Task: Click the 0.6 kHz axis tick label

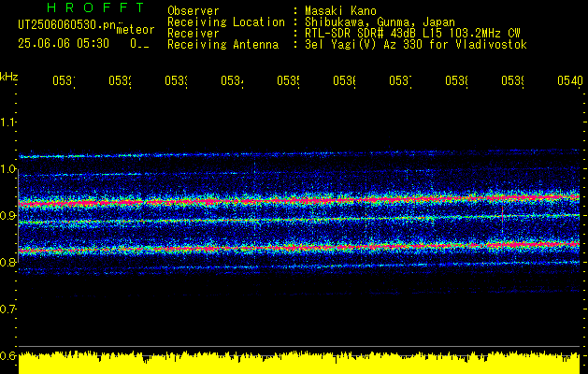Action: pos(7,355)
